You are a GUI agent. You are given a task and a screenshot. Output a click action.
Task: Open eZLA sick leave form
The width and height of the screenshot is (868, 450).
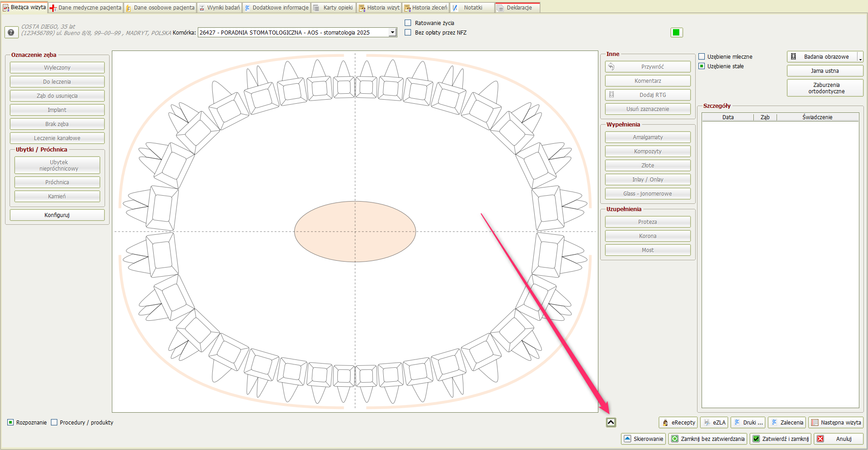tap(714, 423)
